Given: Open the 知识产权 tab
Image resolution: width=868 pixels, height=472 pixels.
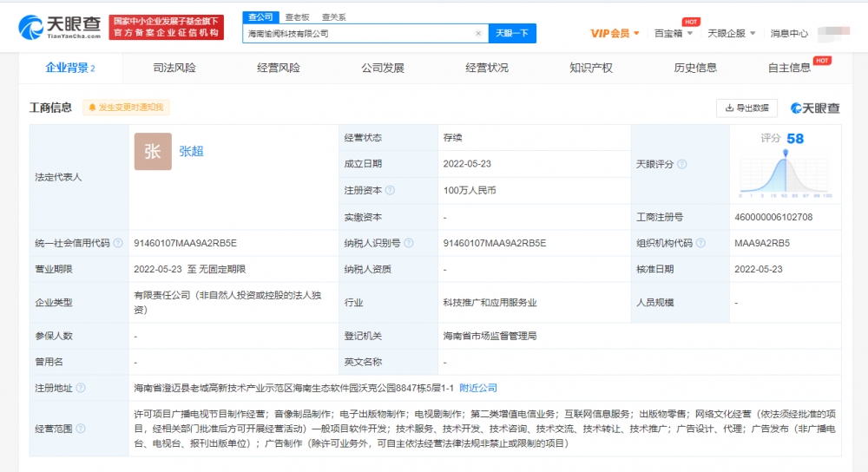Looking at the screenshot, I should 591,68.
